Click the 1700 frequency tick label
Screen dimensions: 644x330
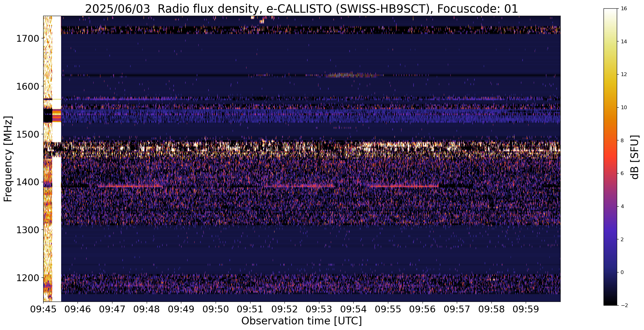[27, 39]
